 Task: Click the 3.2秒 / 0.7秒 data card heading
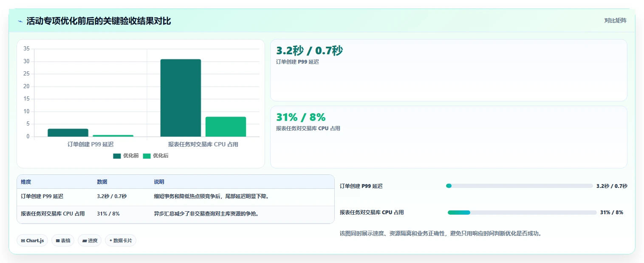coord(309,51)
